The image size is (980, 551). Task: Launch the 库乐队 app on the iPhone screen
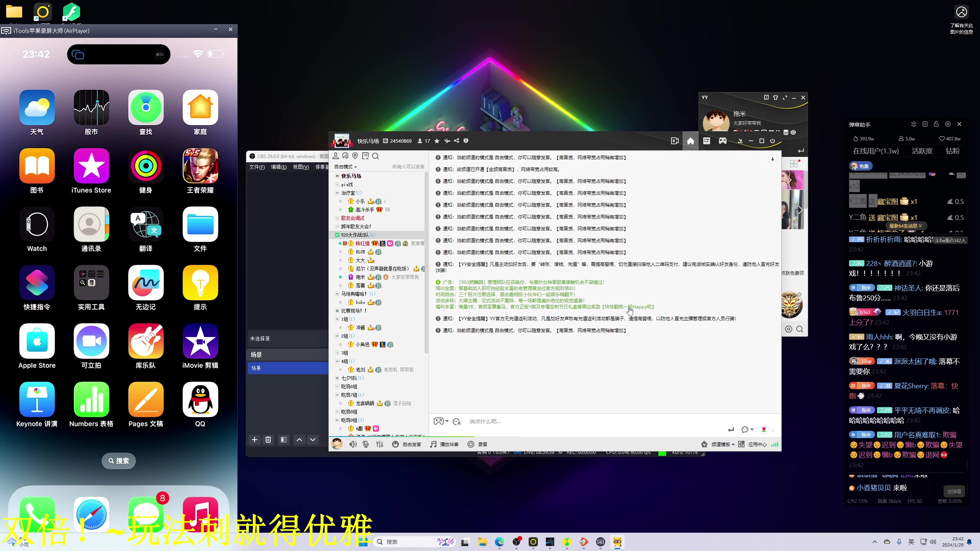coord(146,341)
